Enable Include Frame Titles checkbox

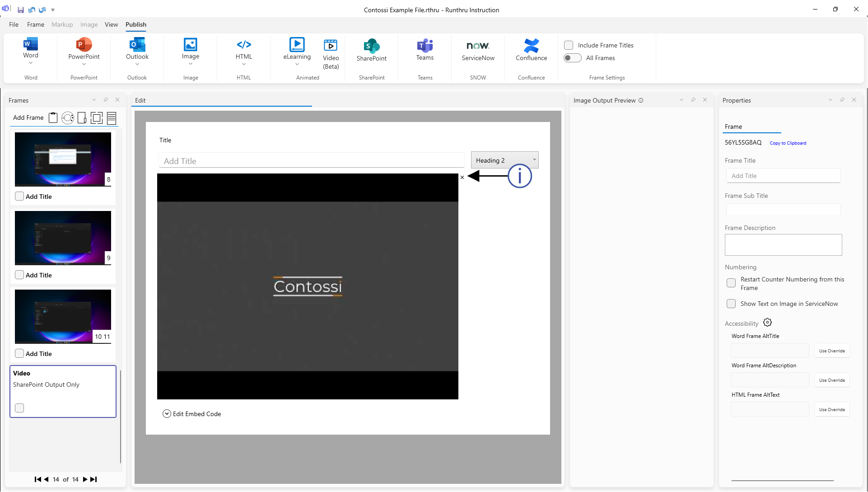pyautogui.click(x=569, y=45)
